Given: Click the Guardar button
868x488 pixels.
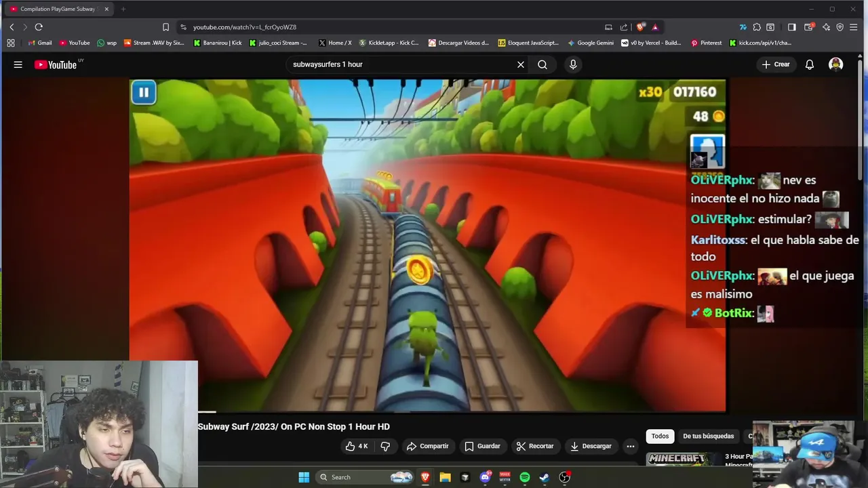Looking at the screenshot, I should [x=482, y=446].
